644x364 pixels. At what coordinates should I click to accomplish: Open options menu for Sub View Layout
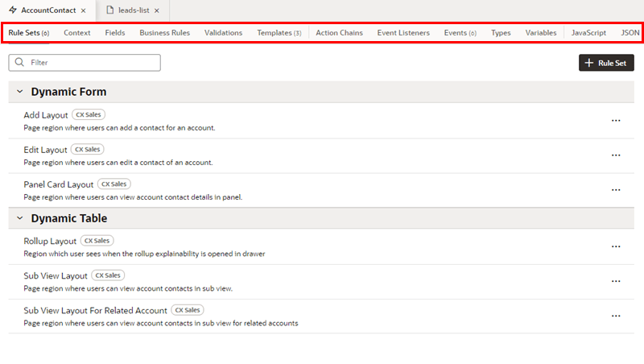pos(616,281)
